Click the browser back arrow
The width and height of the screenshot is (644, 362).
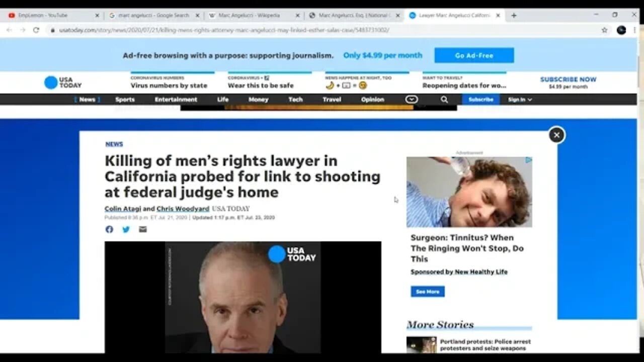click(x=9, y=30)
